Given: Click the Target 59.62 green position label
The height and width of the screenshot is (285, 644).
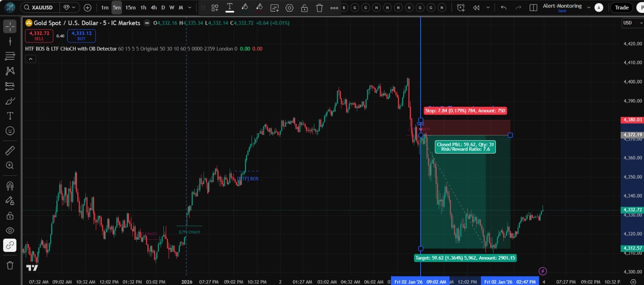Looking at the screenshot, I should [x=465, y=258].
